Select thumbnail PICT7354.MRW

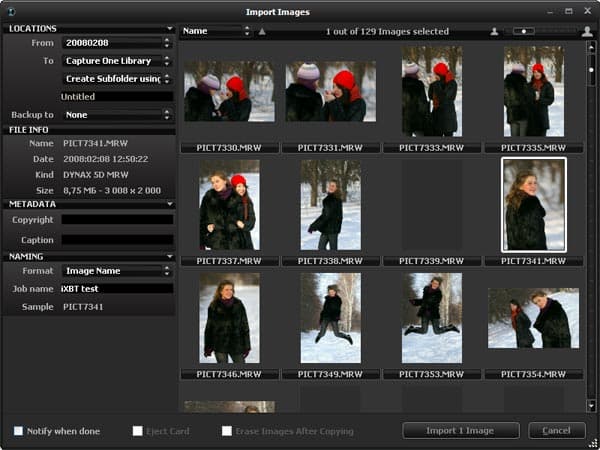click(533, 318)
